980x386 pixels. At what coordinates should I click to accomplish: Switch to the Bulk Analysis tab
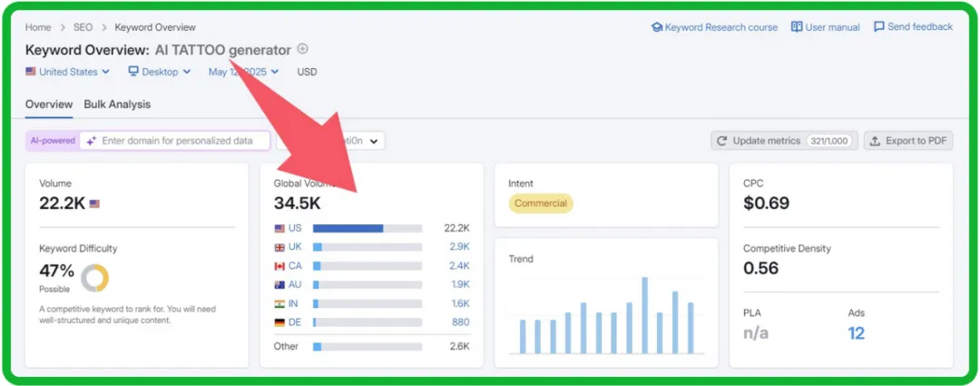117,104
